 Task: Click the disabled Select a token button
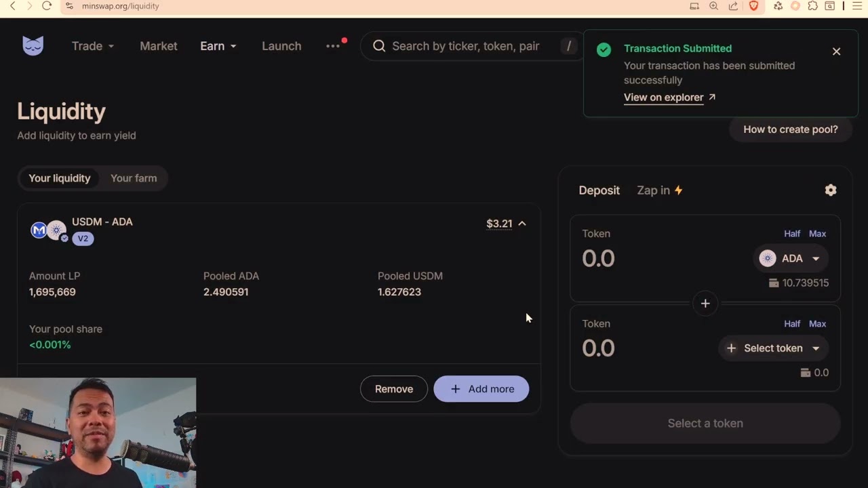(x=705, y=424)
